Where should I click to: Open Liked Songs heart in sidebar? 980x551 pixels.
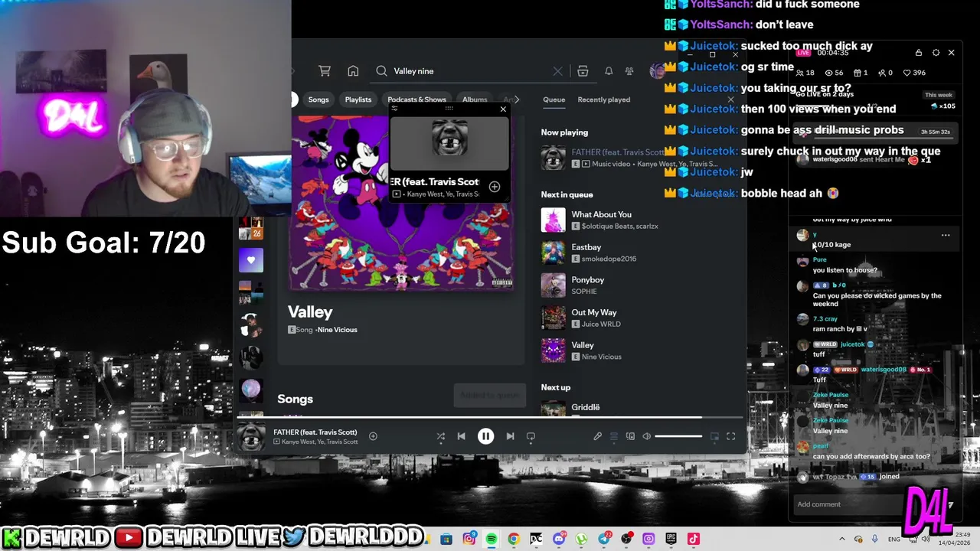250,260
